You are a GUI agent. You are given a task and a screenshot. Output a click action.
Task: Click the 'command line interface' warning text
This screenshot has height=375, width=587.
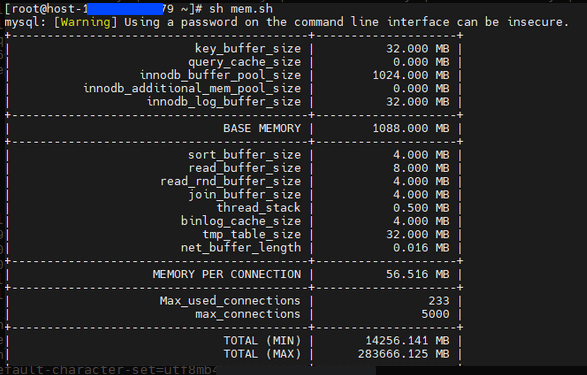pos(371,22)
